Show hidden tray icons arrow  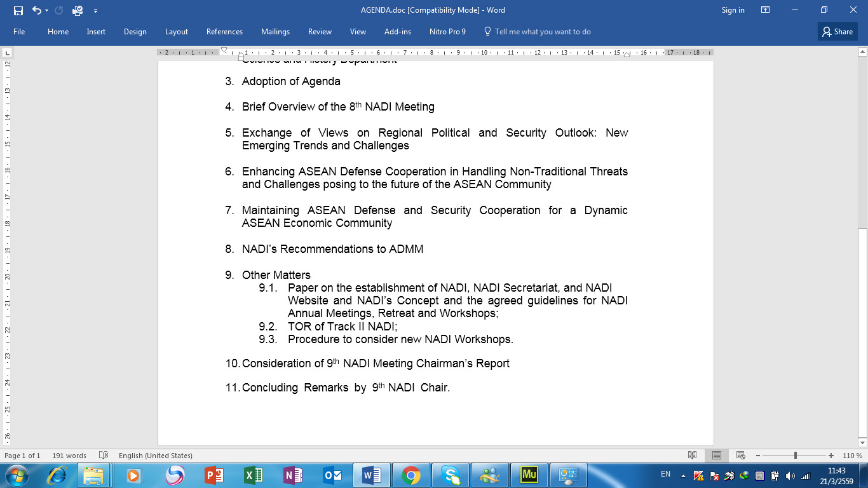point(683,475)
